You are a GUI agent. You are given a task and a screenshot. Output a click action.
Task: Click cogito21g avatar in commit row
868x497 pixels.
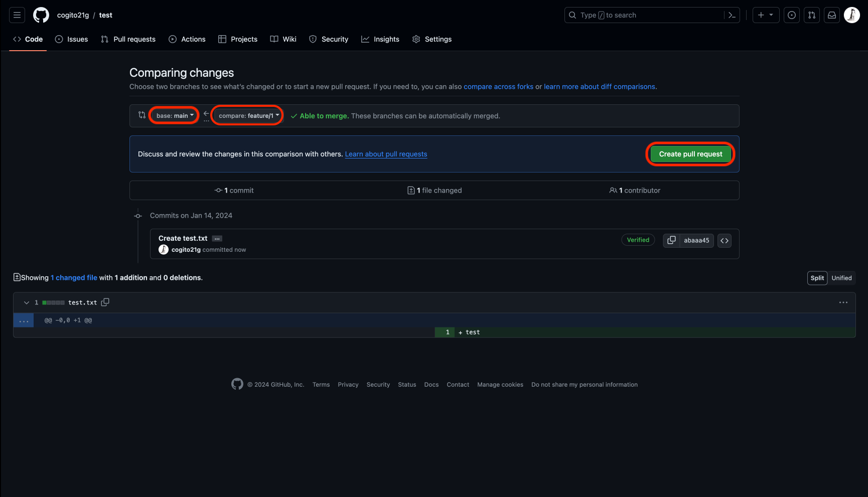point(164,250)
